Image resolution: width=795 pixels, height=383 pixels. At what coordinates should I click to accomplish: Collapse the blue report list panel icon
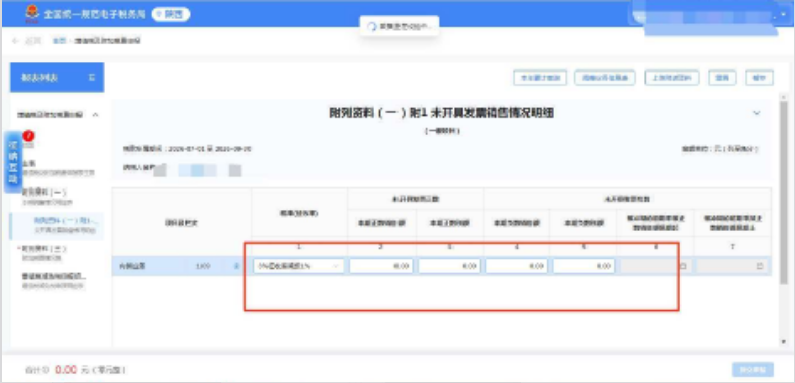[92, 78]
